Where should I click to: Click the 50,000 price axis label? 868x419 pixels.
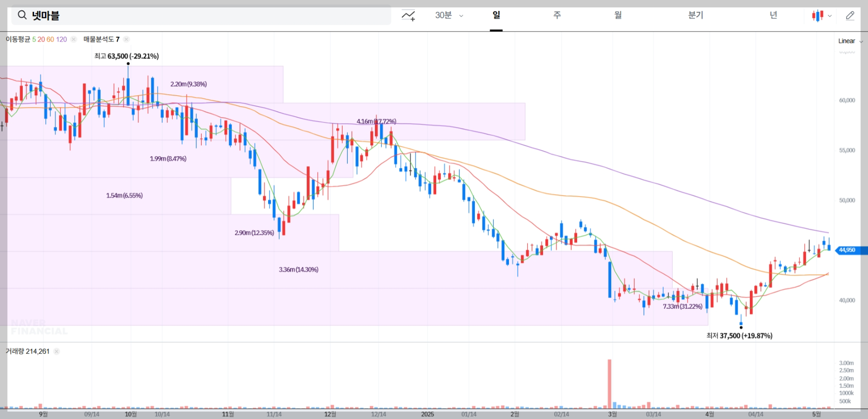point(847,200)
